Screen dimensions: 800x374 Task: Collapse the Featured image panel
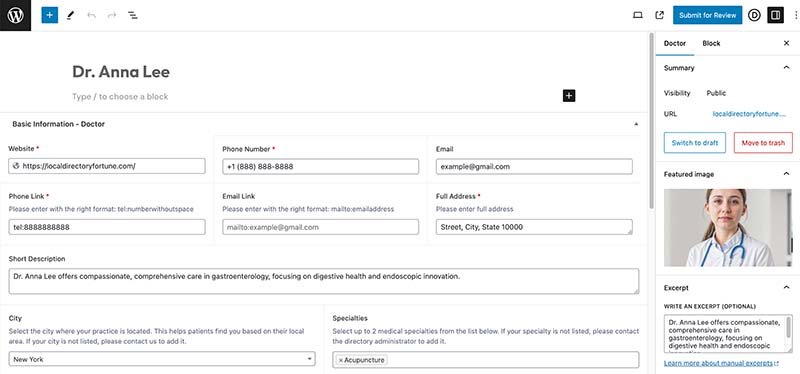pyautogui.click(x=786, y=174)
